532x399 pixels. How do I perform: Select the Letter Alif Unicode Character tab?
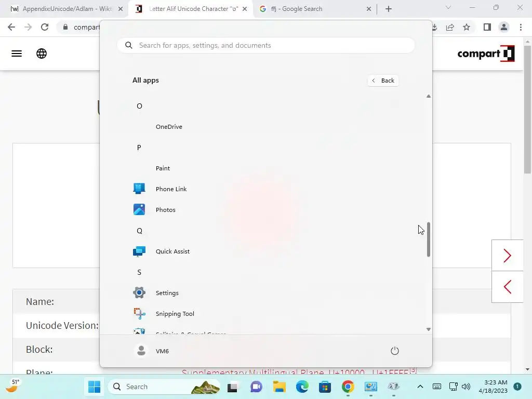click(190, 9)
